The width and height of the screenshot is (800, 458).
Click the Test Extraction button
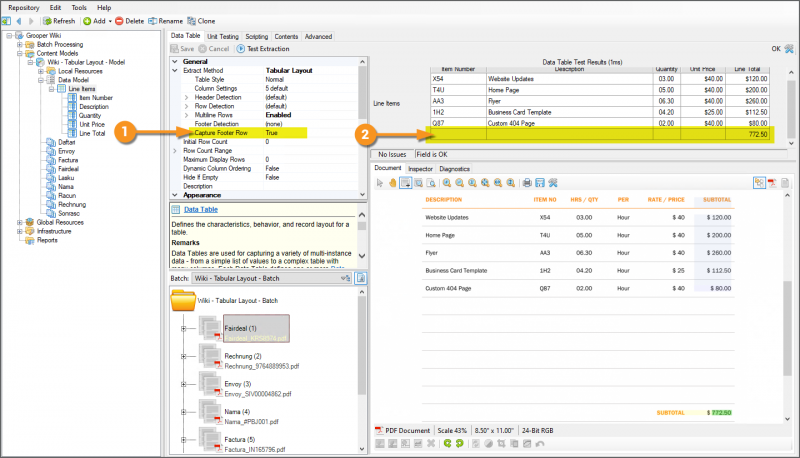coord(264,48)
